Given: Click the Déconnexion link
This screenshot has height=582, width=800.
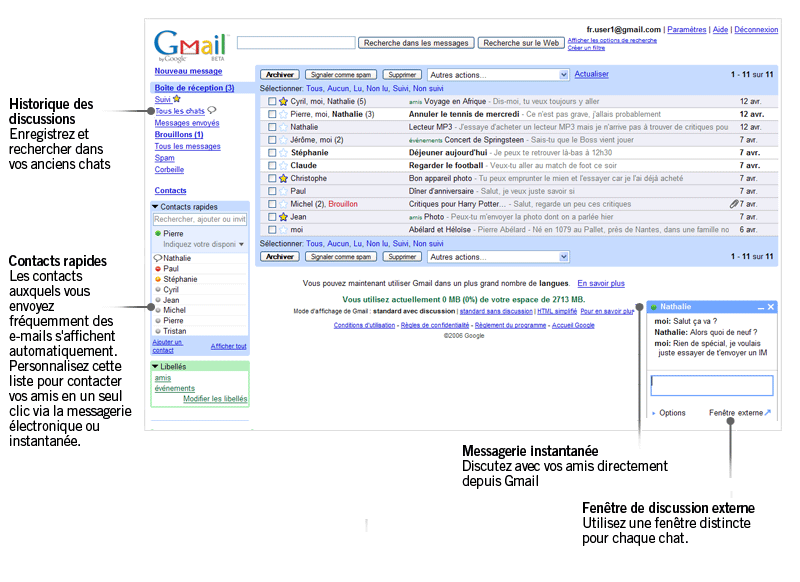Looking at the screenshot, I should coord(756,30).
